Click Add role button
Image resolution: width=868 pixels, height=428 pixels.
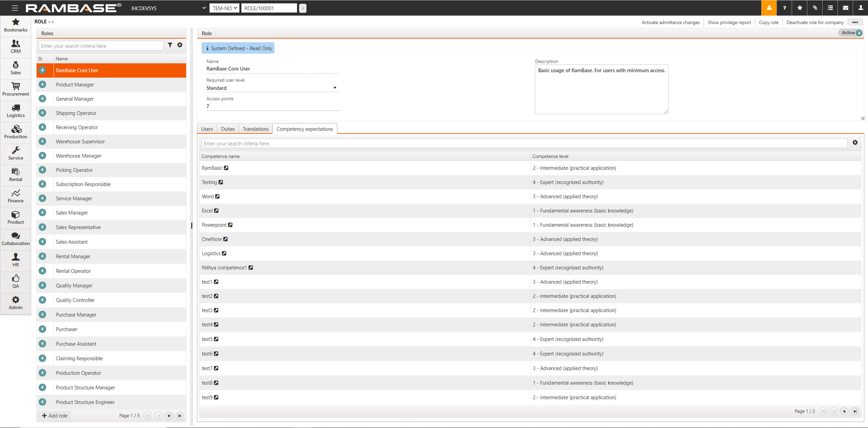(x=55, y=415)
